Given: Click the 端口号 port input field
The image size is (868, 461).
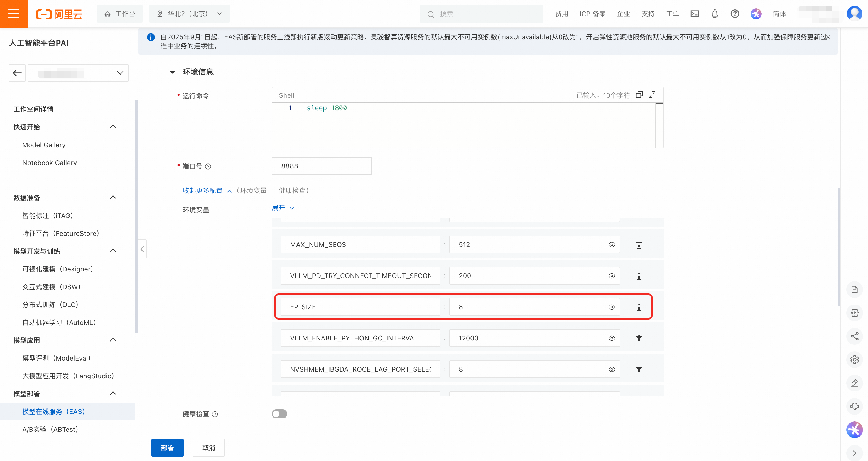Looking at the screenshot, I should (322, 166).
